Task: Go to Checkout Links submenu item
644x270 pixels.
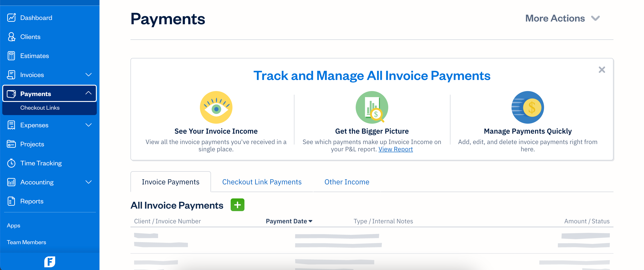Action: point(40,108)
